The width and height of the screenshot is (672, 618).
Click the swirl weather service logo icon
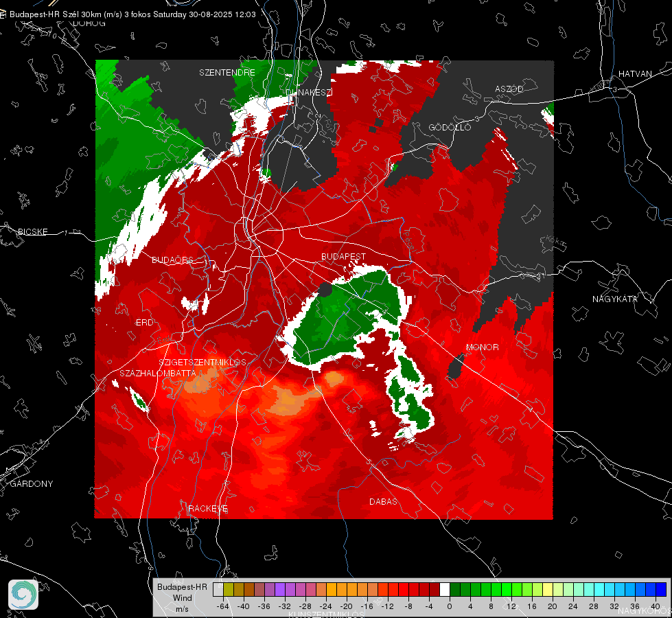(23, 595)
